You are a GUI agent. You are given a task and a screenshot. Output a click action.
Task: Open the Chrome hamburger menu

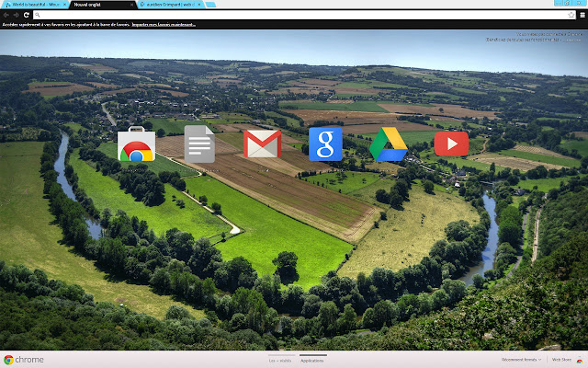[582, 15]
